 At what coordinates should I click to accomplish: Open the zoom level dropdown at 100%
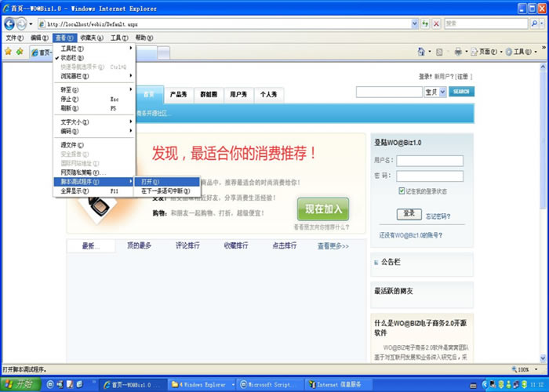[x=536, y=369]
